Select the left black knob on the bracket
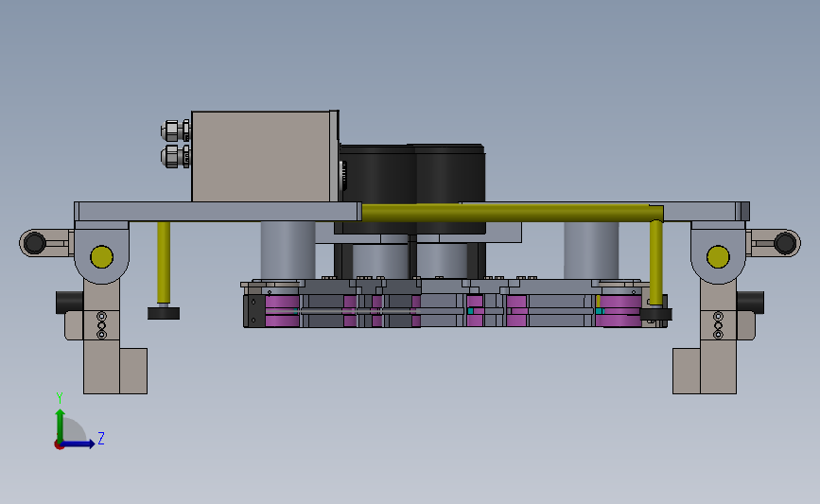 pyautogui.click(x=70, y=303)
